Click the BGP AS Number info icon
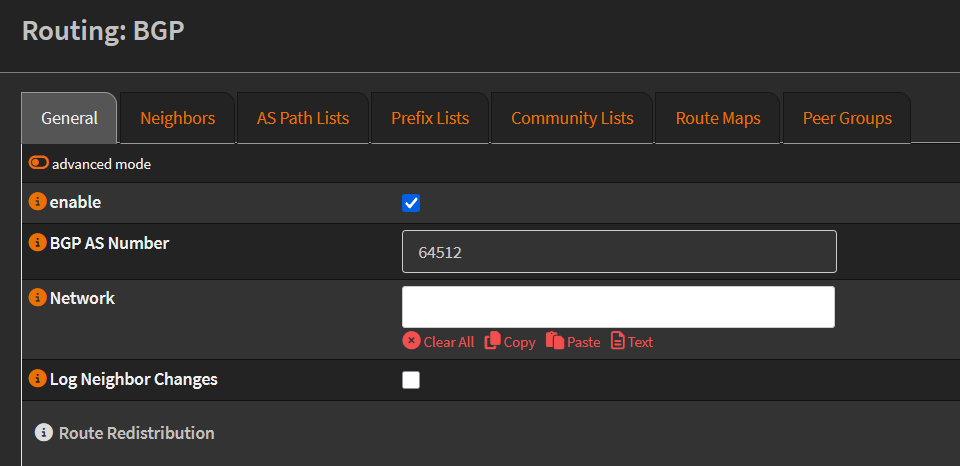Screen dimensions: 960x466 click(38, 243)
